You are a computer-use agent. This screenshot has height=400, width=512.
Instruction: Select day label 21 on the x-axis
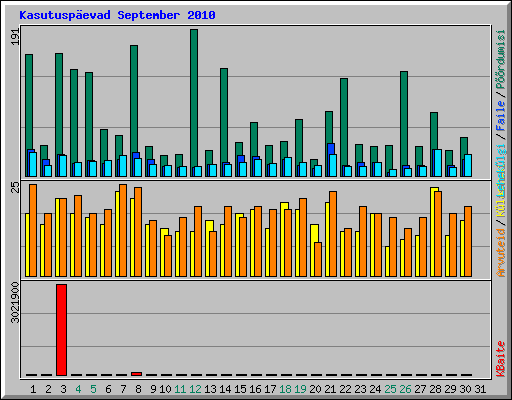click(x=330, y=389)
